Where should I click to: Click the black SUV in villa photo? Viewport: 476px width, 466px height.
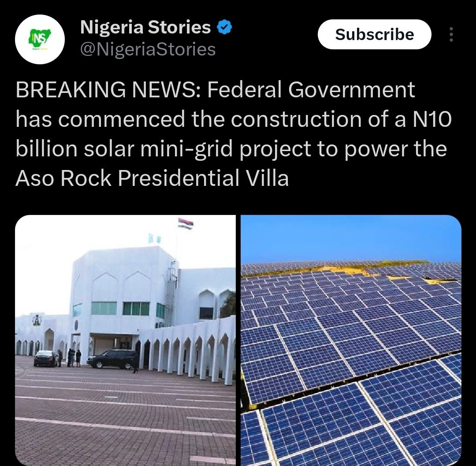point(111,359)
